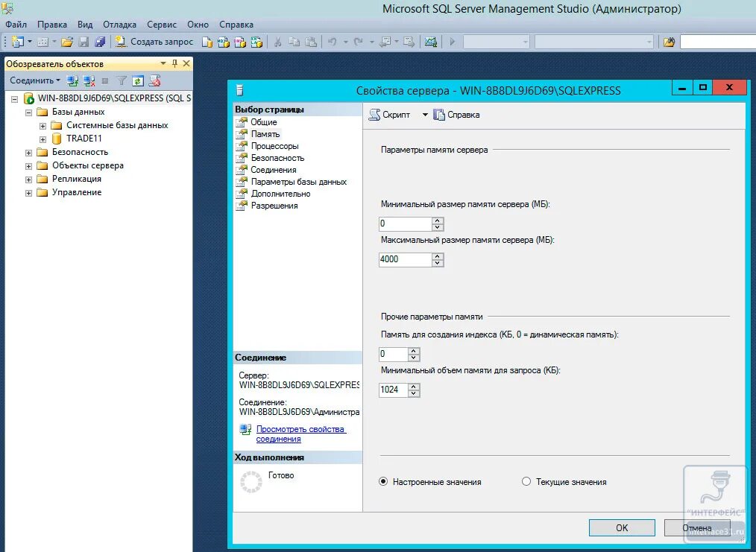Select the Параметры базы данных page
The width and height of the screenshot is (756, 552).
[x=298, y=182]
